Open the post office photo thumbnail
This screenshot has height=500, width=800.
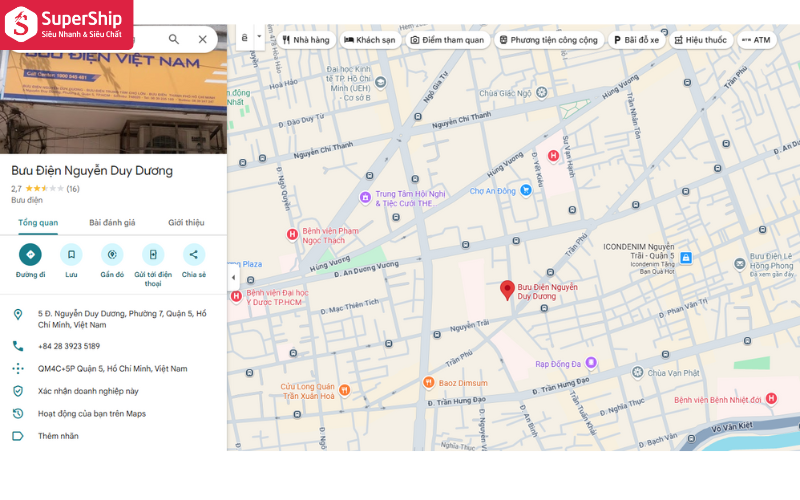(113, 102)
